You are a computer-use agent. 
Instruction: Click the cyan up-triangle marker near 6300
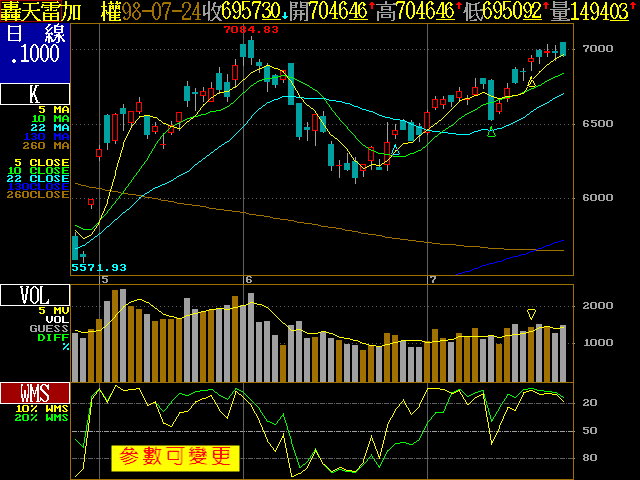396,151
